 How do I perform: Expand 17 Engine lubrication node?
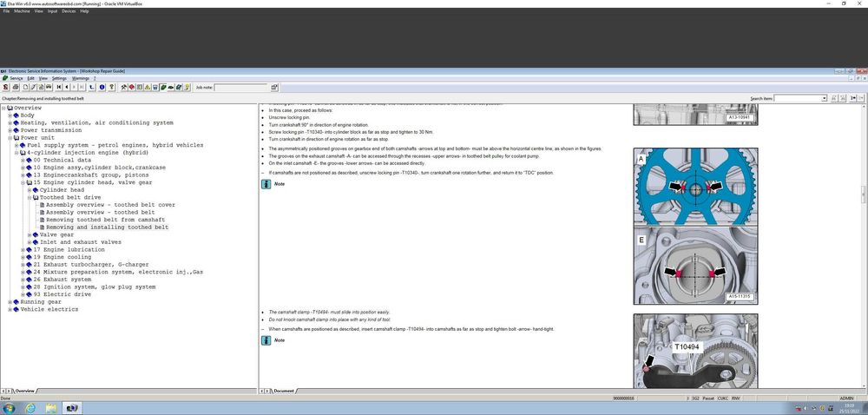pos(23,250)
